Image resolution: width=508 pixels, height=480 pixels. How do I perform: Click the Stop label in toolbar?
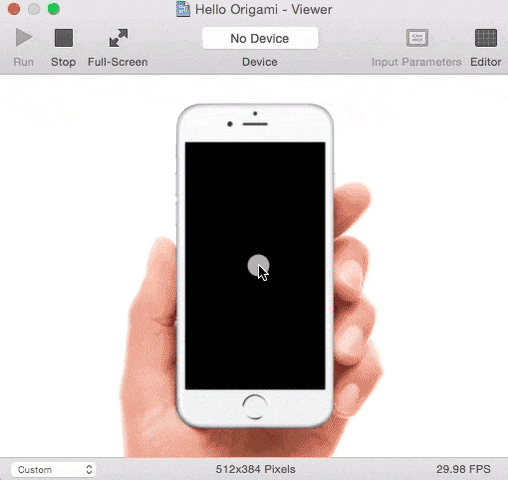pos(63,62)
